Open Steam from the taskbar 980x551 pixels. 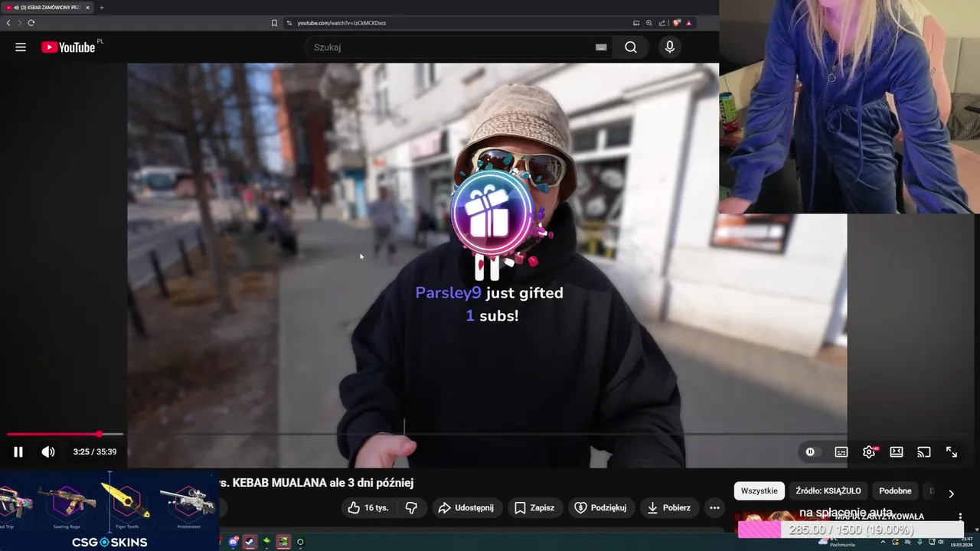tap(250, 542)
